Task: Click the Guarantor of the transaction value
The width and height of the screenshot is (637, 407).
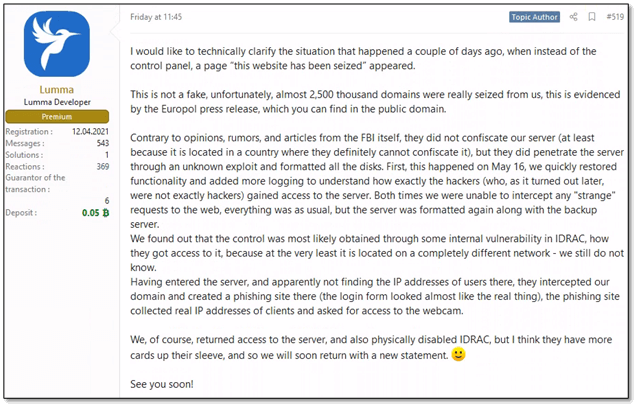Action: [x=106, y=200]
